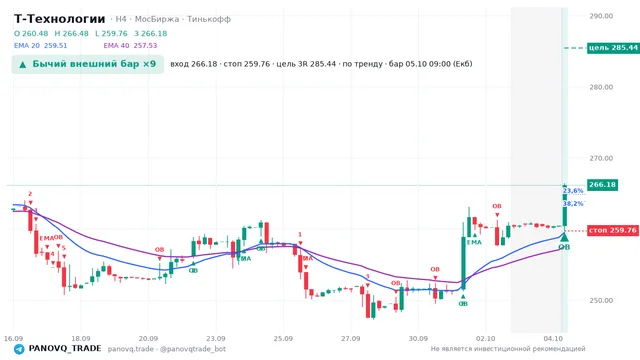Click the 23,6% Fibonacci label
This screenshot has height=360, width=640.
pyautogui.click(x=573, y=191)
